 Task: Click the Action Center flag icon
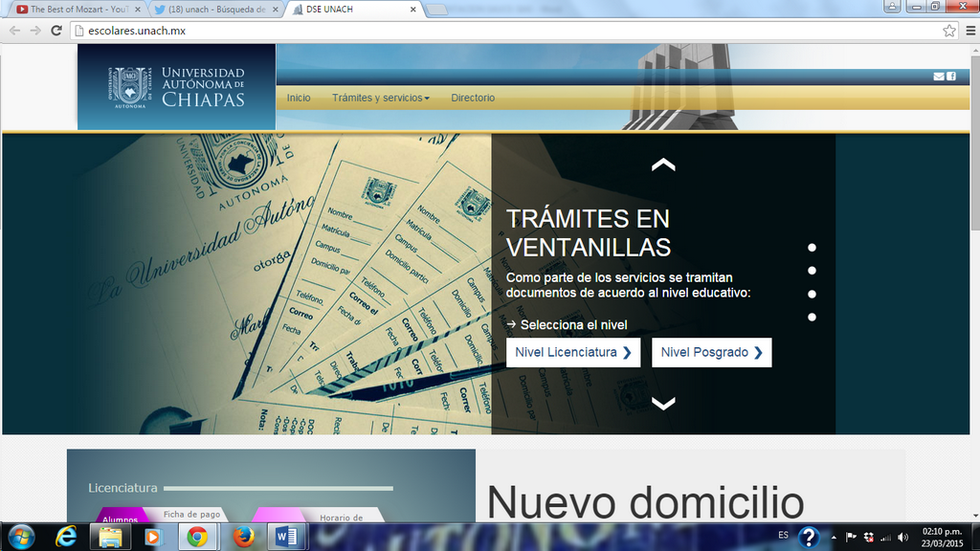(x=851, y=538)
